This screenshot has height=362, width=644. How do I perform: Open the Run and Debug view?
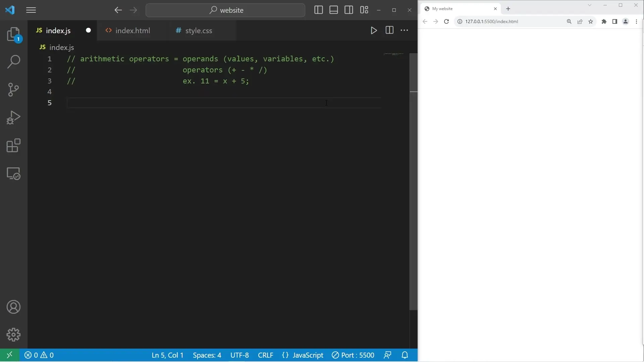(13, 118)
